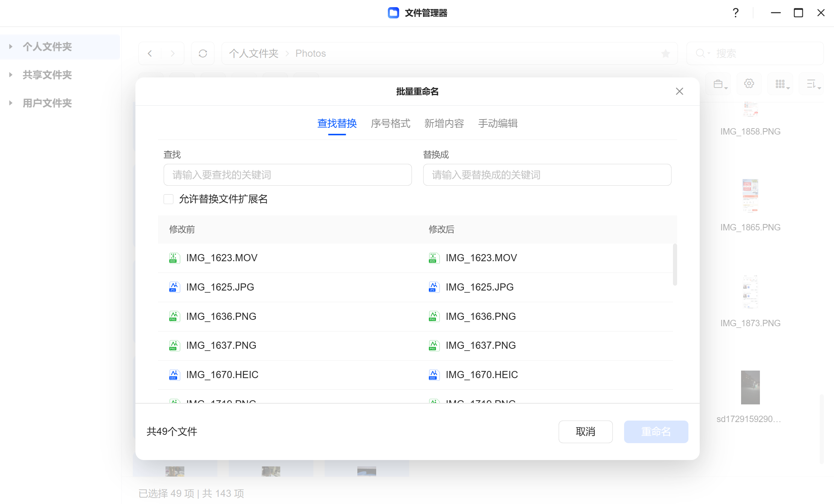Select IMG_1637.PNG in the 修改前 column

pyautogui.click(x=221, y=345)
